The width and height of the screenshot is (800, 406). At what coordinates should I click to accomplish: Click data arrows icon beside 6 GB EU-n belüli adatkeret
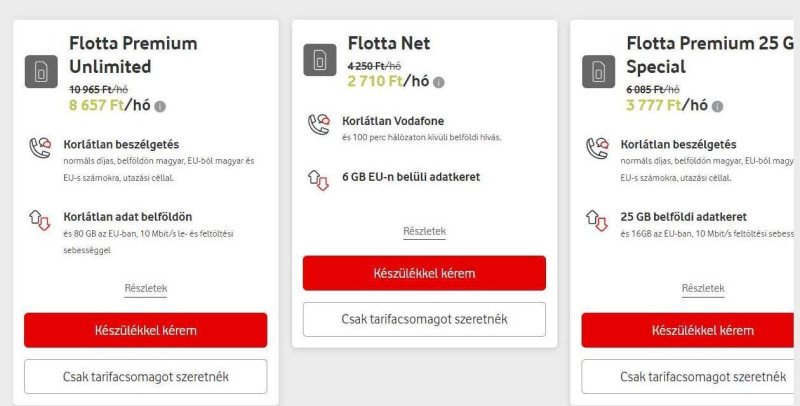[x=318, y=181]
